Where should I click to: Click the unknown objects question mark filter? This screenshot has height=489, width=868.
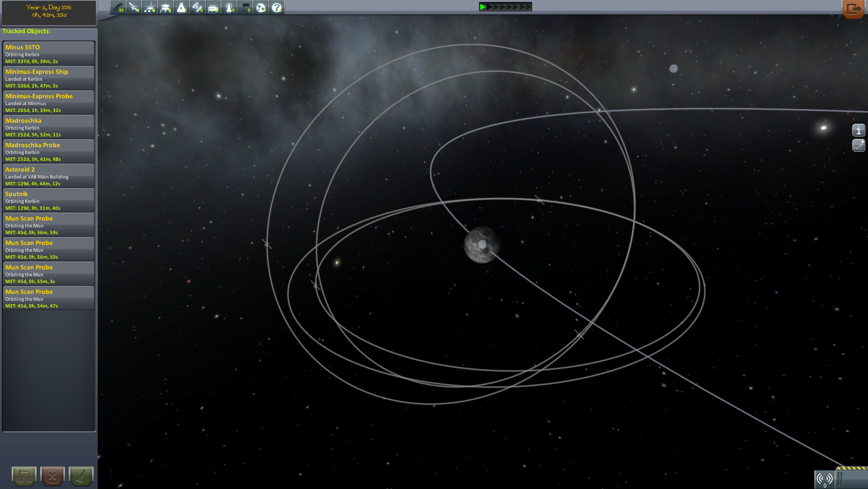pyautogui.click(x=277, y=7)
